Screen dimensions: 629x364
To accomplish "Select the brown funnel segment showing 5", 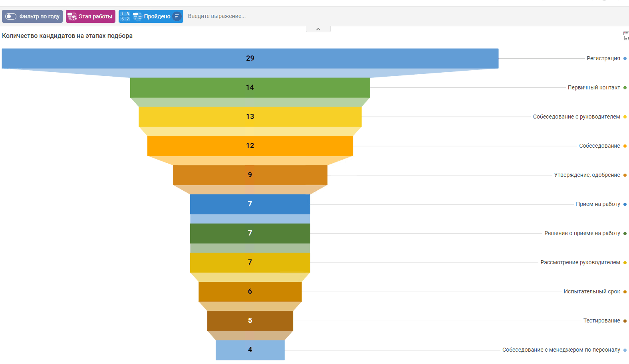I will (x=250, y=320).
